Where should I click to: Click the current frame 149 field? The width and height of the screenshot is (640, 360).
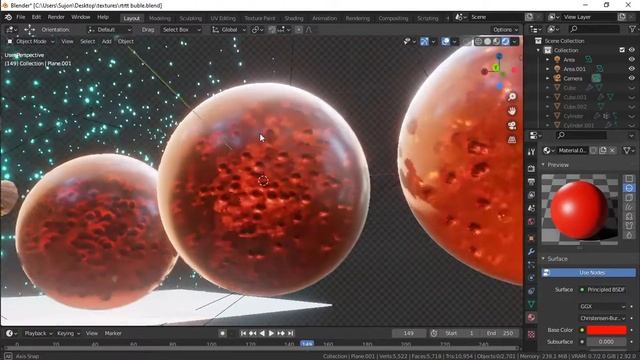[409, 333]
